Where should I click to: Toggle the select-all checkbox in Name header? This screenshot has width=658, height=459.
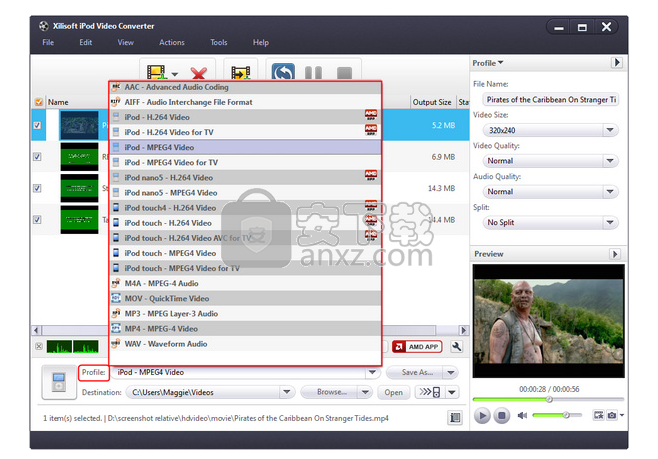pyautogui.click(x=39, y=102)
